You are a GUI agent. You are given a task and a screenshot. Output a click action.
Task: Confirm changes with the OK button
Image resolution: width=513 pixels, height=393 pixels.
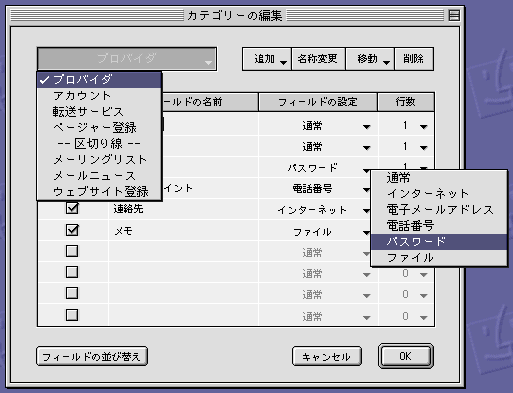pyautogui.click(x=406, y=356)
